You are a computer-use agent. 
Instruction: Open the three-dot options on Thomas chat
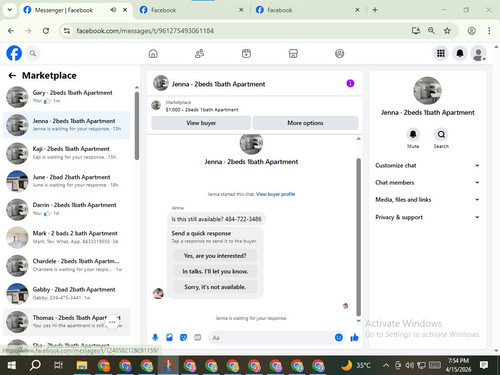pyautogui.click(x=112, y=322)
